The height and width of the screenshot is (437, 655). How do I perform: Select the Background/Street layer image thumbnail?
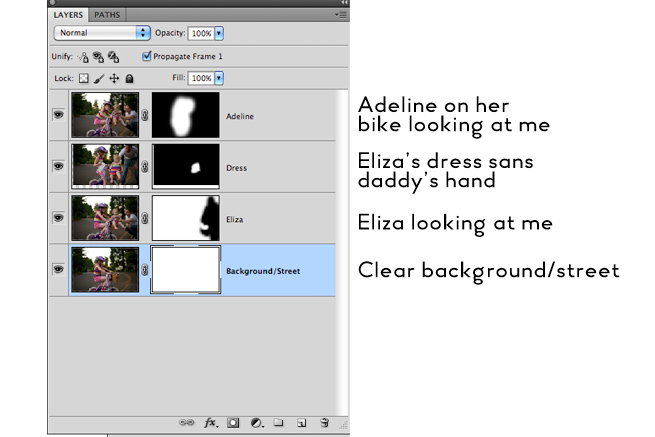click(x=105, y=270)
